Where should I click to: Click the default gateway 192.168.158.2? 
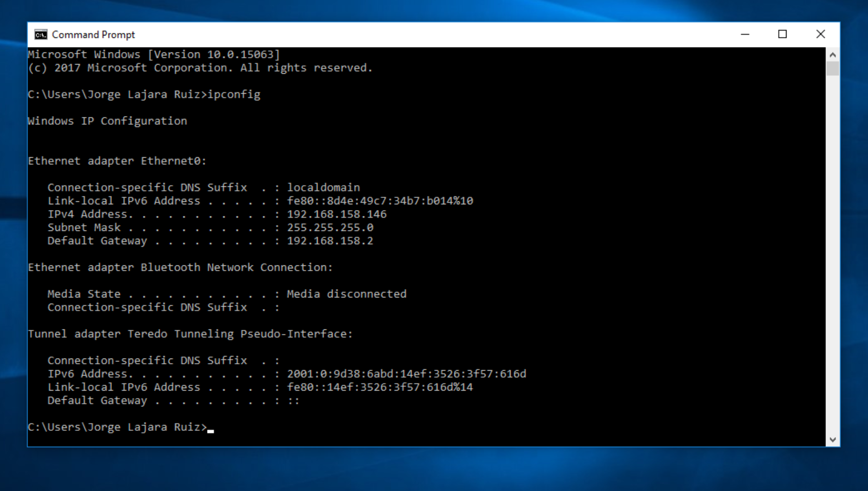coord(330,241)
